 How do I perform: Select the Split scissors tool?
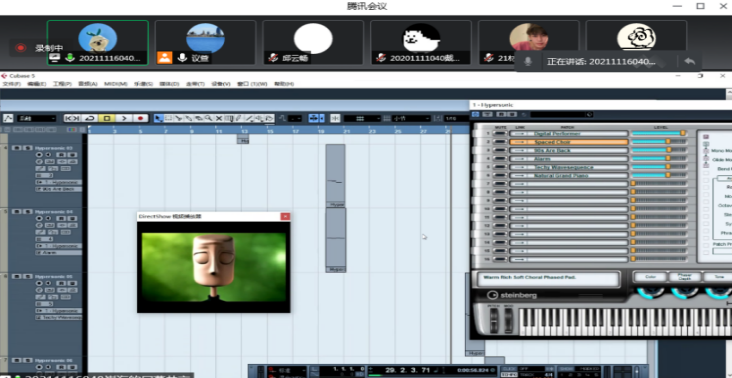click(179, 119)
